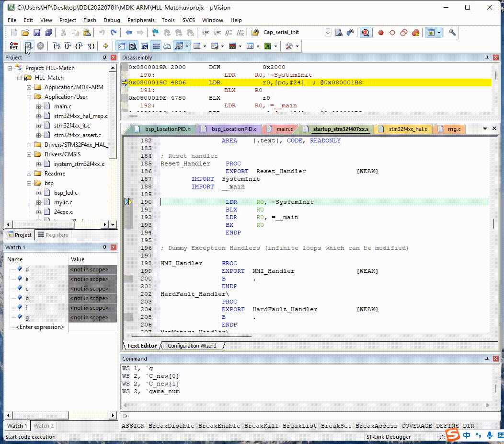504x444 pixels.
Task: Click the Sogou input method tray icon
Action: [x=453, y=435]
